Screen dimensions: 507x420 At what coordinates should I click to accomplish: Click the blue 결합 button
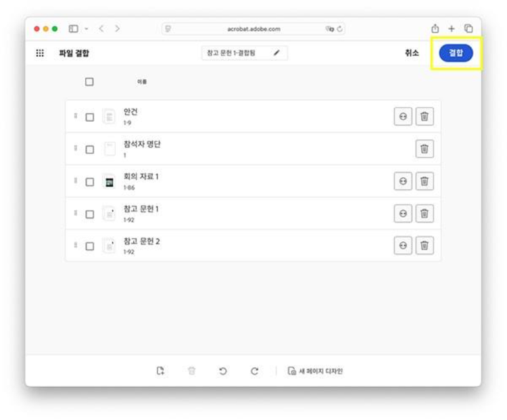pyautogui.click(x=456, y=53)
